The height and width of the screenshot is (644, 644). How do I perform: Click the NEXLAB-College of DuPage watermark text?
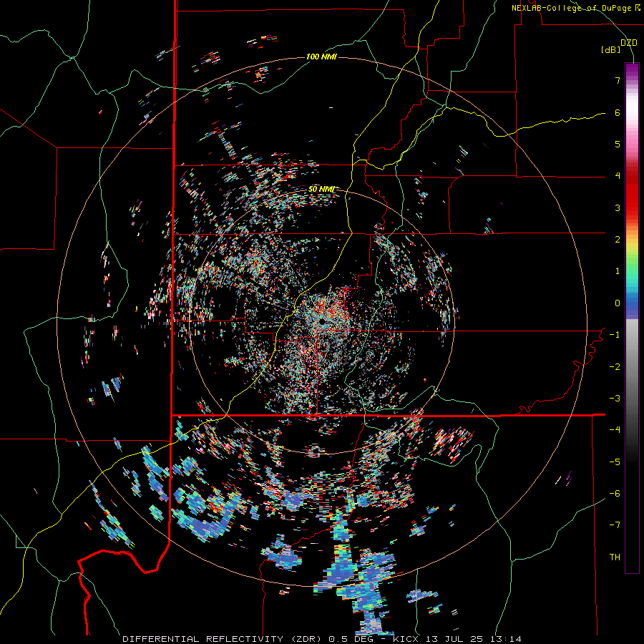coord(576,8)
